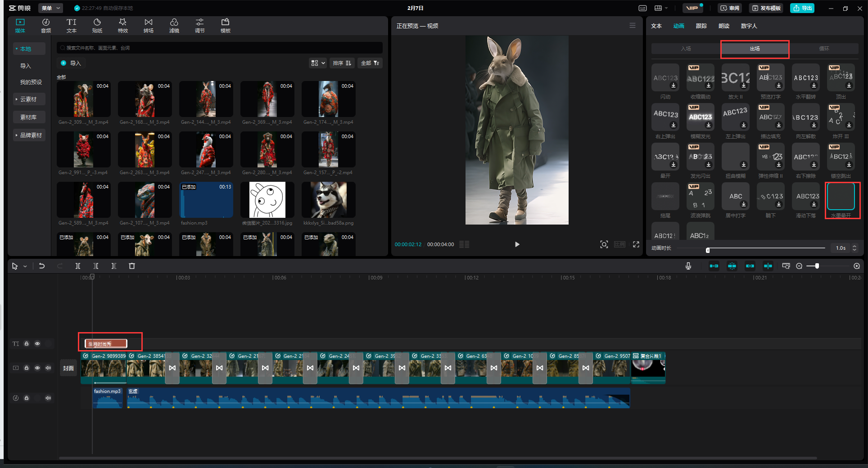The image size is (868, 468).
Task: Toggle lock on the text track
Action: point(27,344)
